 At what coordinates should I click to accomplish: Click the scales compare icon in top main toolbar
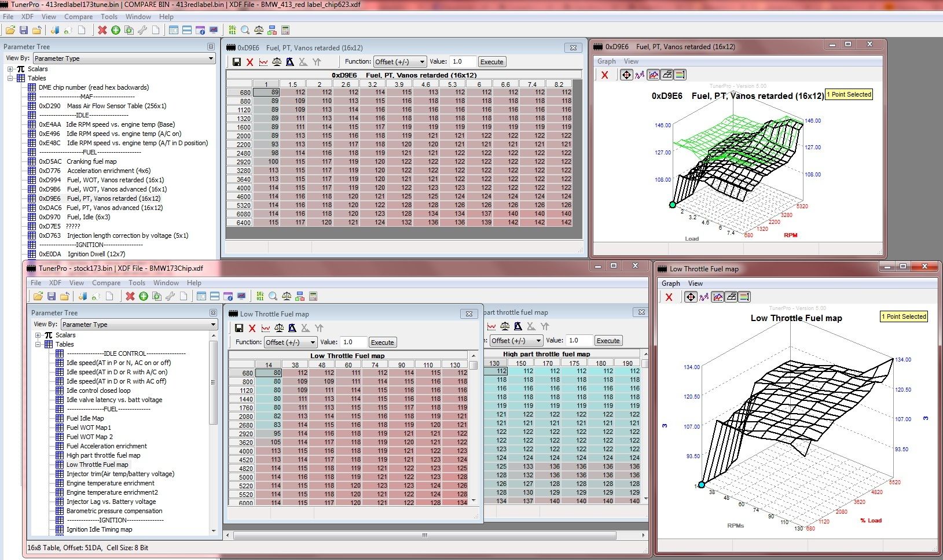(259, 30)
